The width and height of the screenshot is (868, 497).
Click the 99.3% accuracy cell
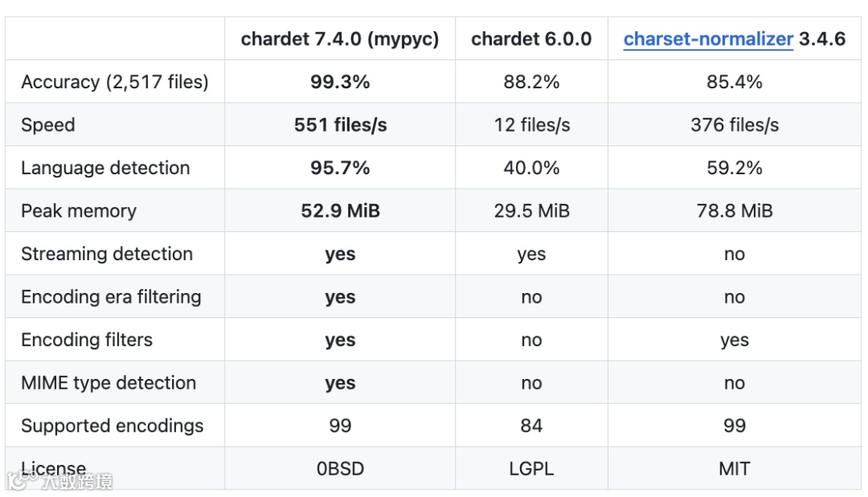[x=340, y=82]
